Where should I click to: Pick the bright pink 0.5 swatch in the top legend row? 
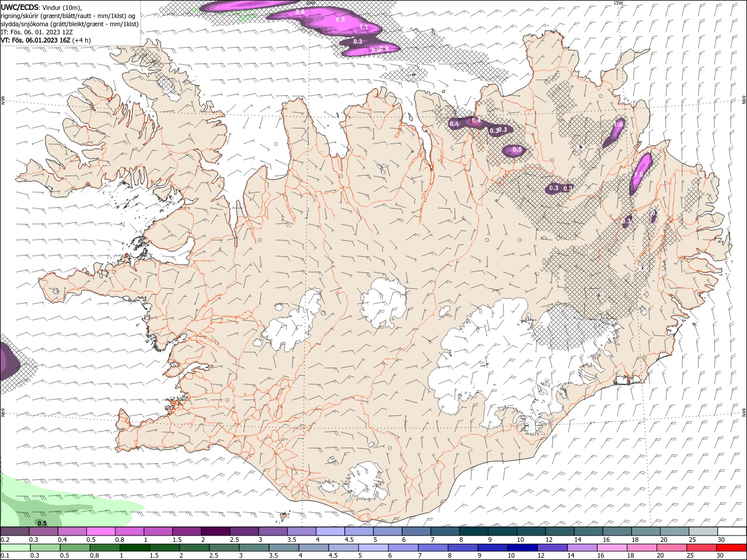point(100,531)
